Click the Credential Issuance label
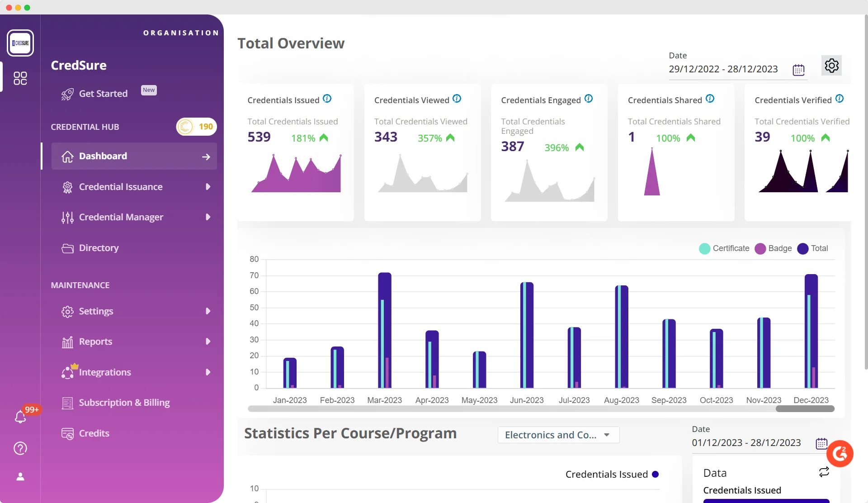868x503 pixels. click(x=121, y=187)
